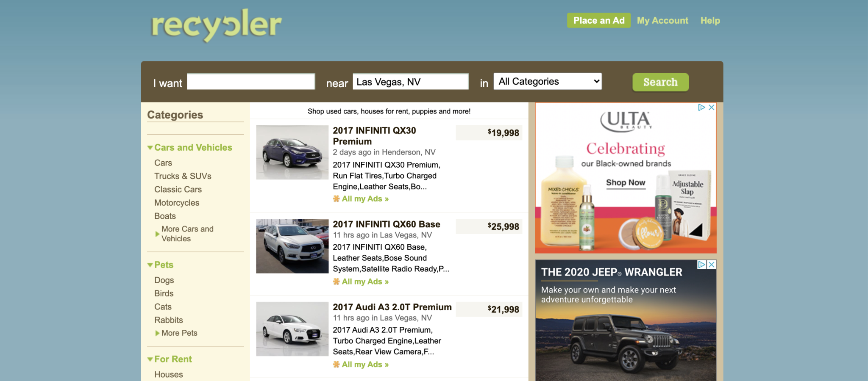Open My Account menu item
The image size is (868, 381).
pos(662,20)
